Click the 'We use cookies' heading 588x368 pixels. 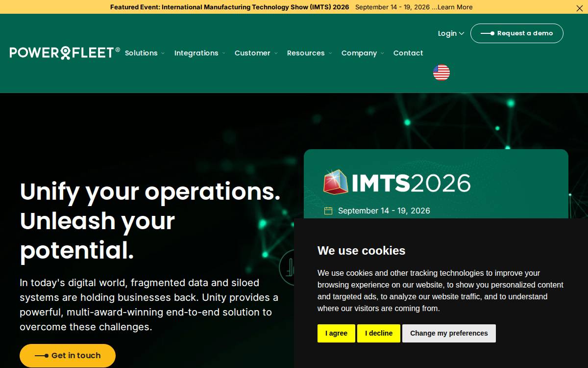coord(362,251)
